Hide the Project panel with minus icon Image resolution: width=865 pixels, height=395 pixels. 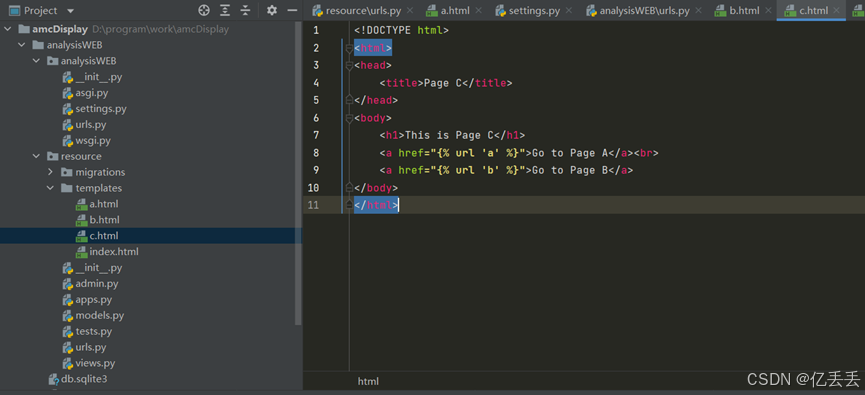(x=292, y=10)
